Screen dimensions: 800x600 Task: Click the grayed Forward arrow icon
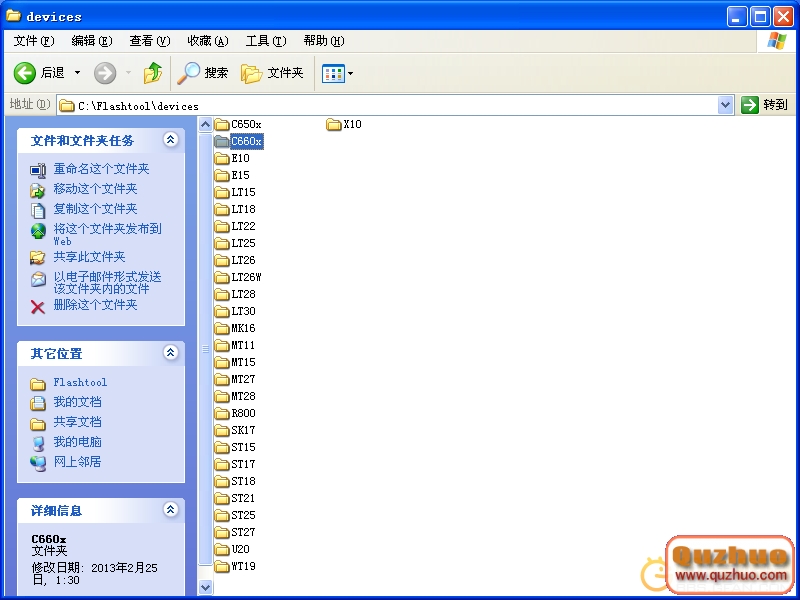point(105,73)
